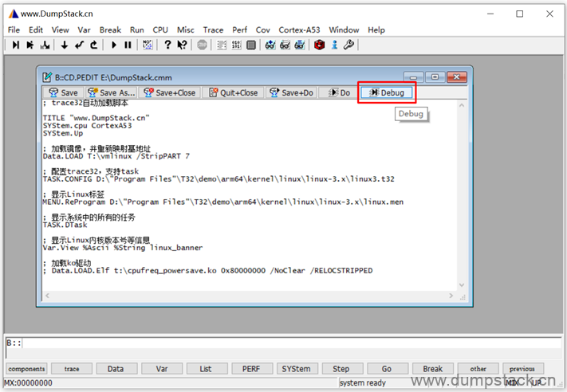The height and width of the screenshot is (392, 567).
Task: Click the question mark Help icon
Action: tap(167, 45)
